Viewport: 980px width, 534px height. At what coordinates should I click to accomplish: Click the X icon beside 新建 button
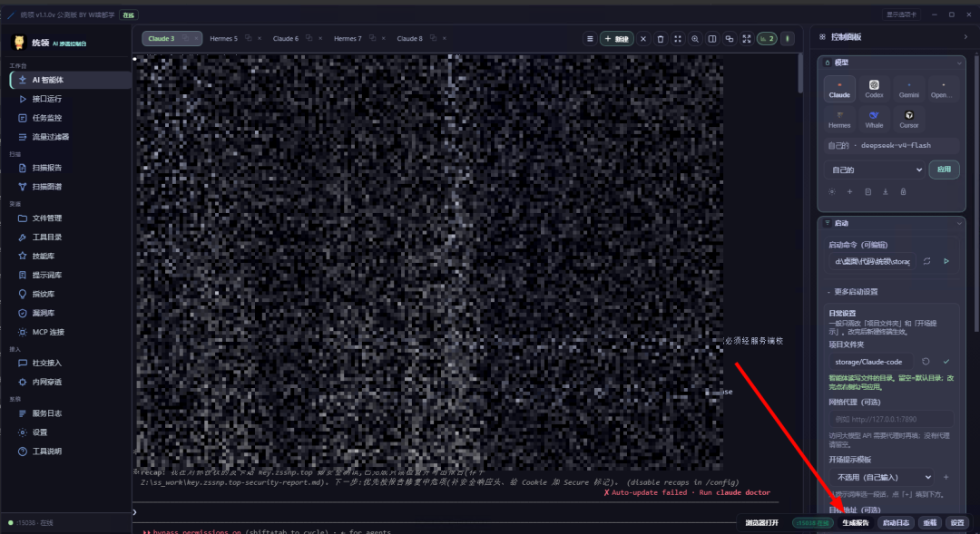point(642,39)
